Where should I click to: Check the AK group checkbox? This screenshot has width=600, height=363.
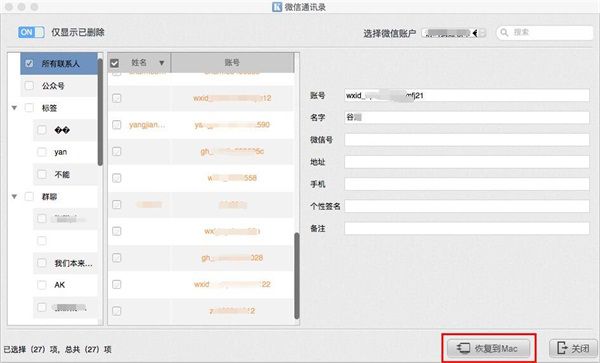click(42, 285)
